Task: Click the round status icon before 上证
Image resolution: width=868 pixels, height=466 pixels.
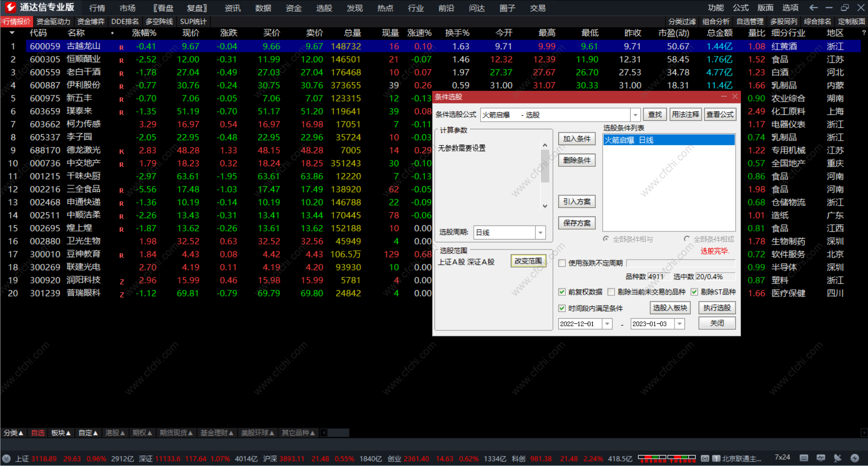Action: [6, 458]
